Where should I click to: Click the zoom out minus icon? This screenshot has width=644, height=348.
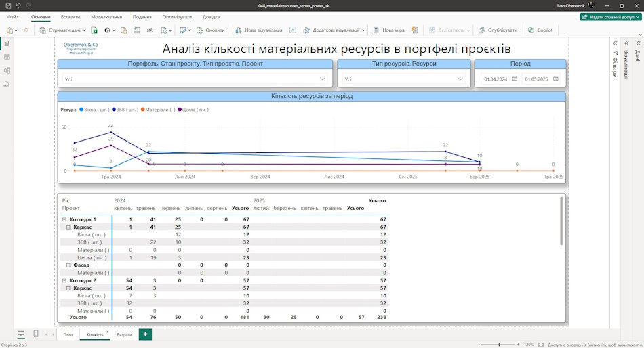coord(479,345)
